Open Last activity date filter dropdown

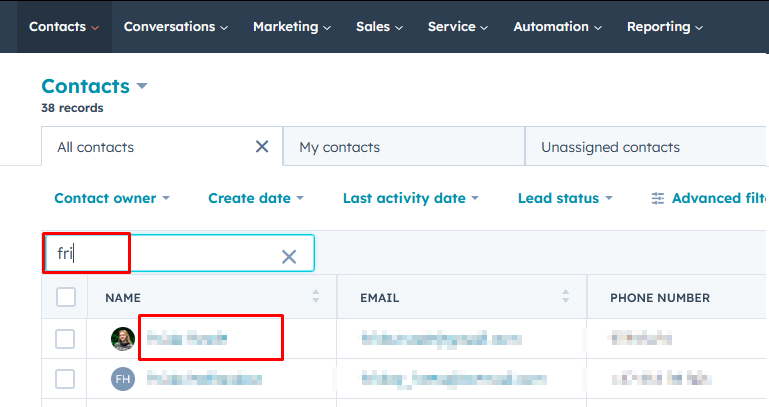tap(410, 199)
